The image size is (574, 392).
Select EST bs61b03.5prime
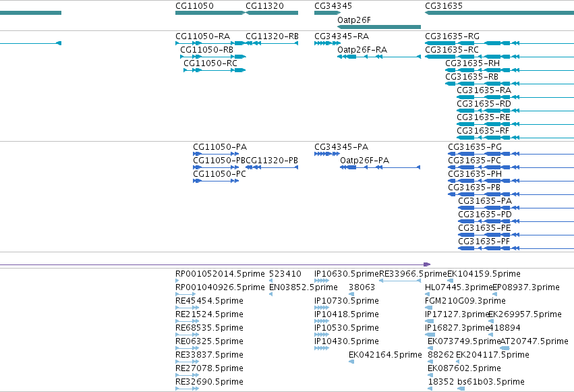coord(461,389)
